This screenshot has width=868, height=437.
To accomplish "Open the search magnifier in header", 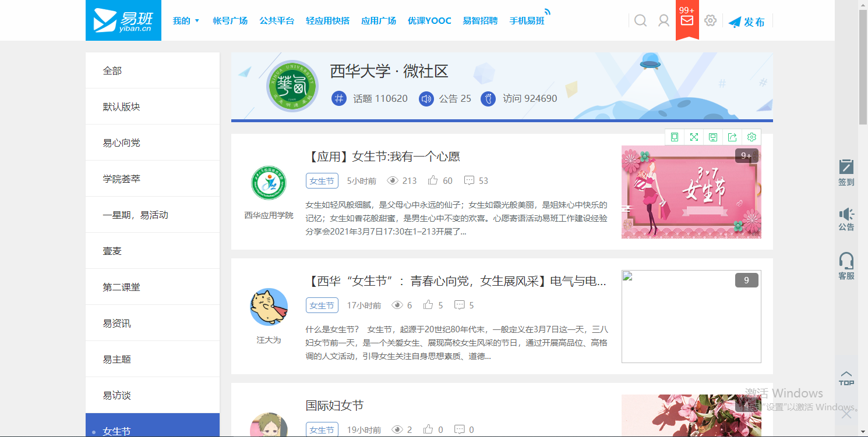I will (640, 21).
